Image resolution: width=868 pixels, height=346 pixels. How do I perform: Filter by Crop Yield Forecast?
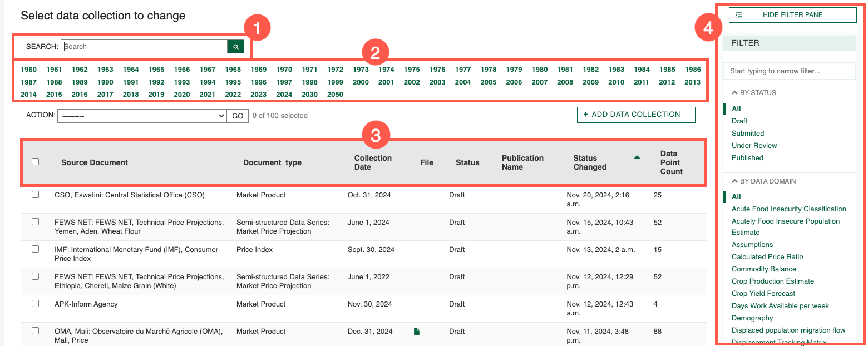tap(763, 294)
